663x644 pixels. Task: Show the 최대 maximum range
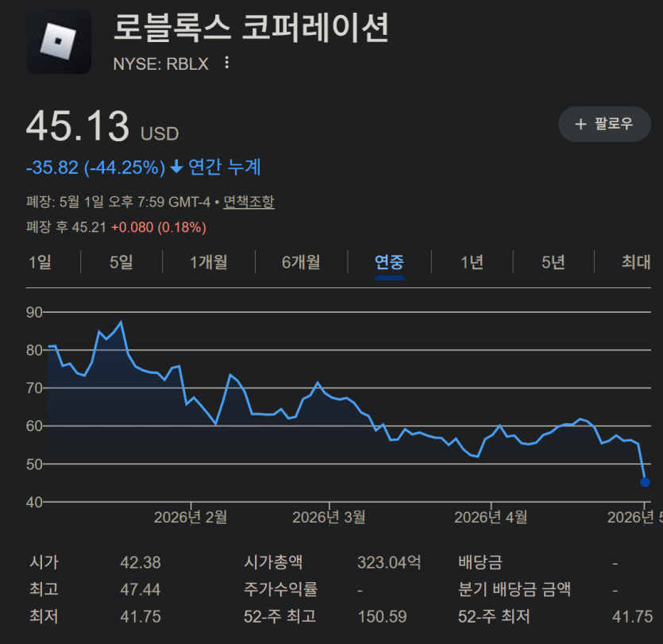[636, 262]
